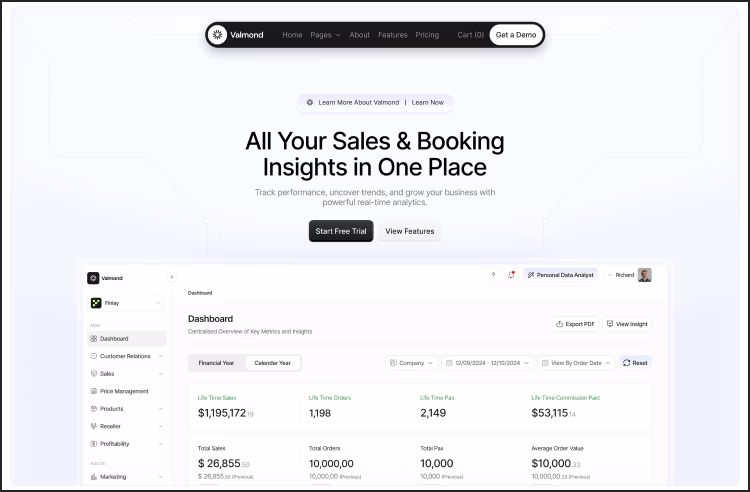Viewport: 750px width, 492px height.
Task: Click the Export PDF upload icon
Action: pyautogui.click(x=559, y=324)
